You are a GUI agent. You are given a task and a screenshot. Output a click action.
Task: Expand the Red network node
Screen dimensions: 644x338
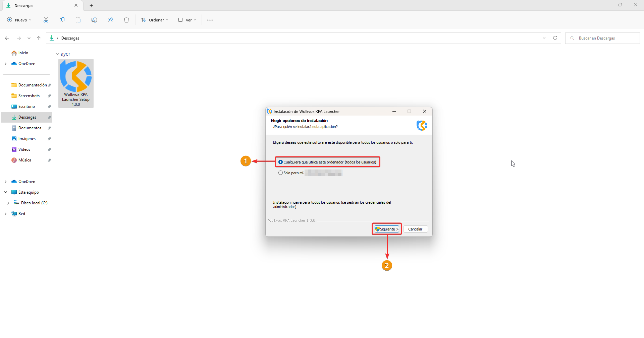(6, 214)
